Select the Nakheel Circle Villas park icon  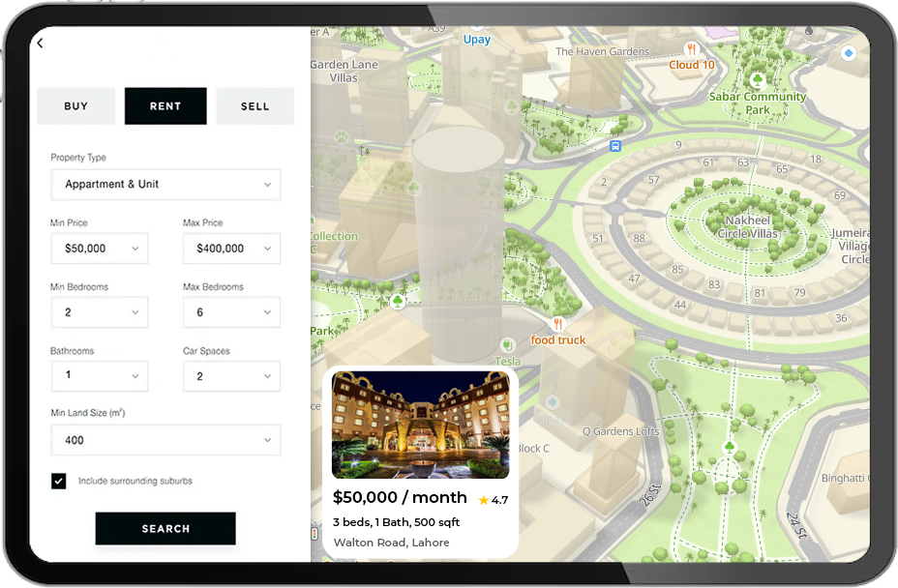746,207
